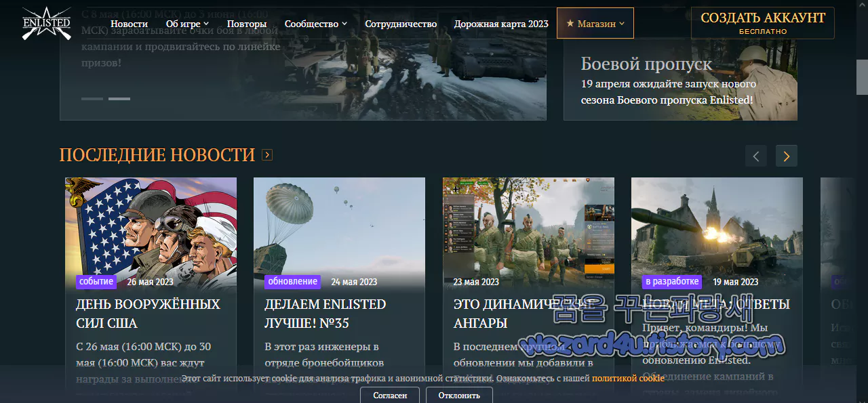Screen dimensions: 868x403
Task: Decline cookies with Отклонить button
Action: pos(459,395)
